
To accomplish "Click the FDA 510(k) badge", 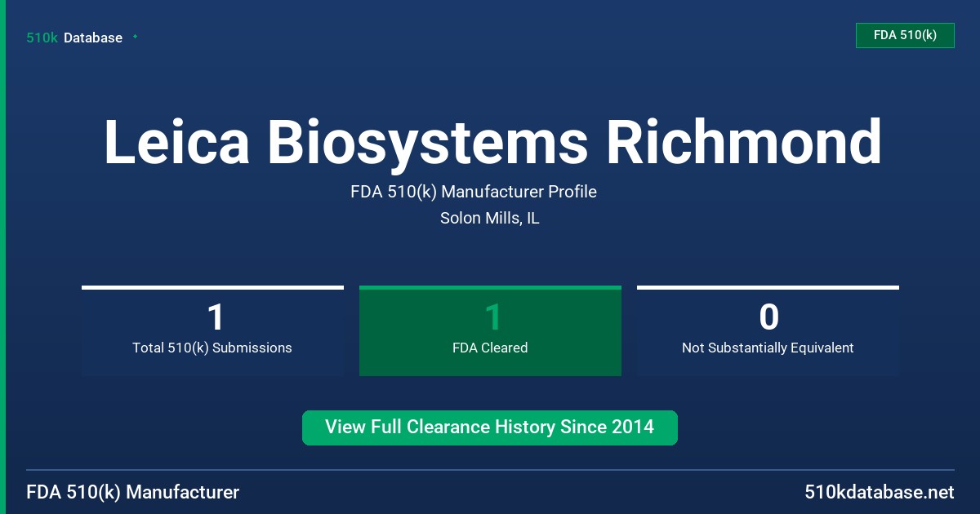I will pyautogui.click(x=905, y=35).
